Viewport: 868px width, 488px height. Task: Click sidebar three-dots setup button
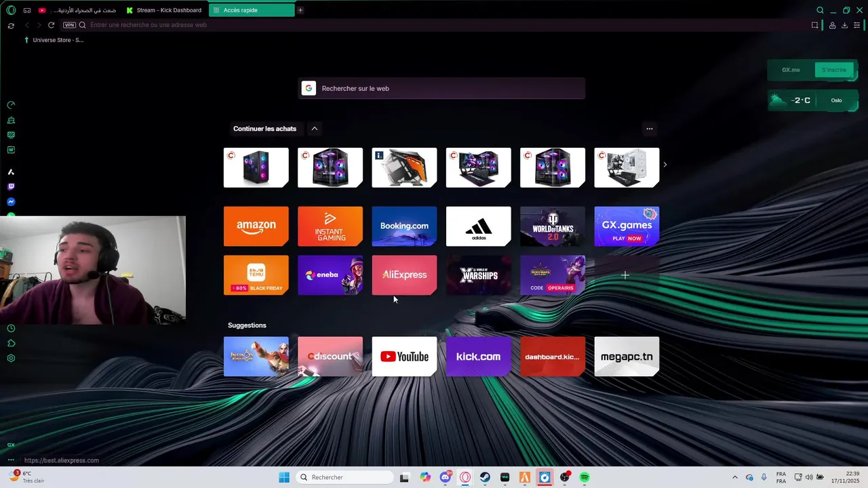point(11,460)
